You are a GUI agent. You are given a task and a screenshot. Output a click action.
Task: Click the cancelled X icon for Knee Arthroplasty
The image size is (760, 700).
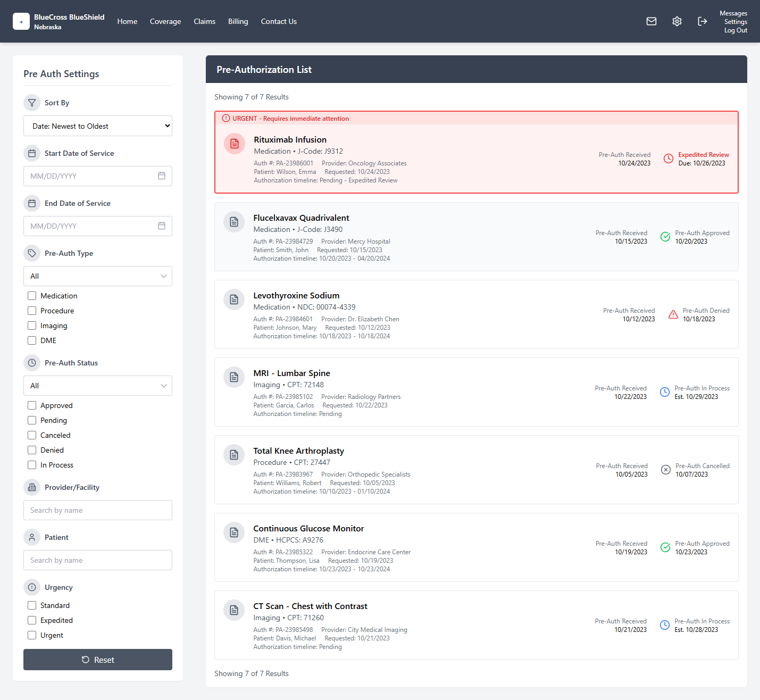pyautogui.click(x=665, y=470)
